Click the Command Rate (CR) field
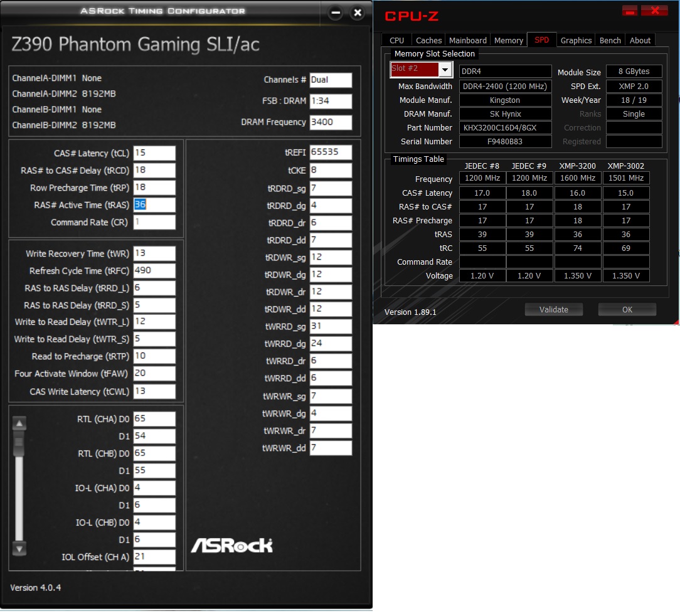This screenshot has height=616, width=680. pos(154,222)
